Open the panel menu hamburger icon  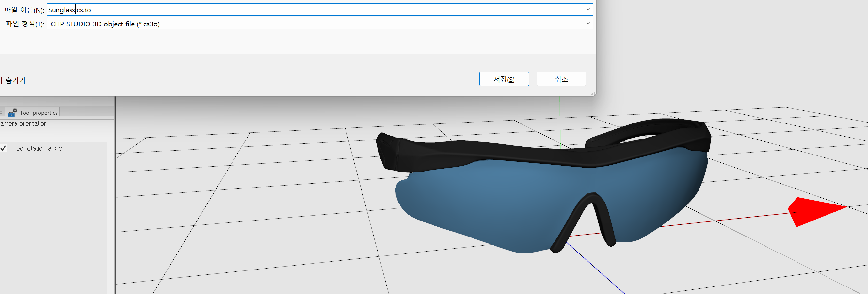1,112
